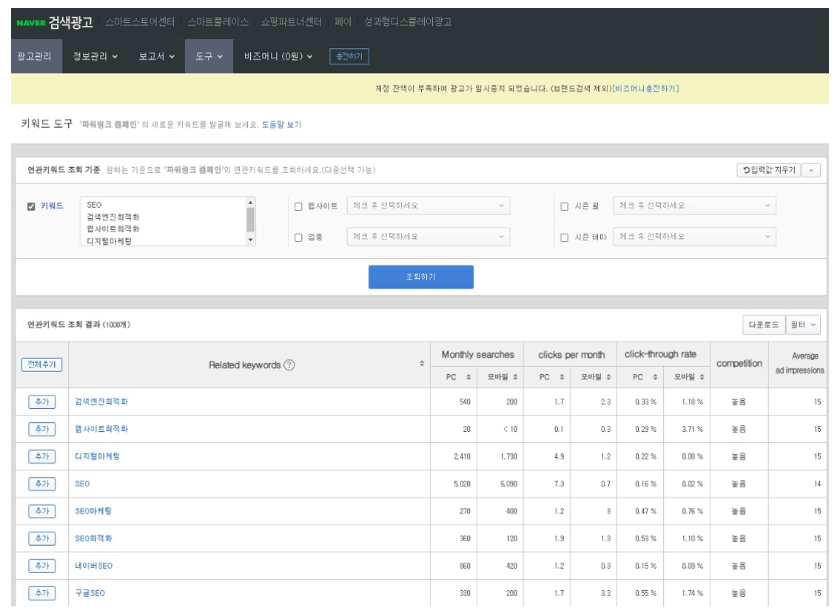This screenshot has height=616, width=840.
Task: Add the SEO마케팅 keyword with 추가
Action: tap(41, 511)
